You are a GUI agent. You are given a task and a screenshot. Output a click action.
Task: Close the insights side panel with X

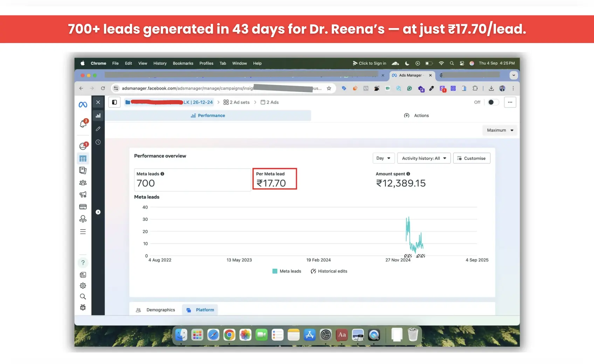98,102
